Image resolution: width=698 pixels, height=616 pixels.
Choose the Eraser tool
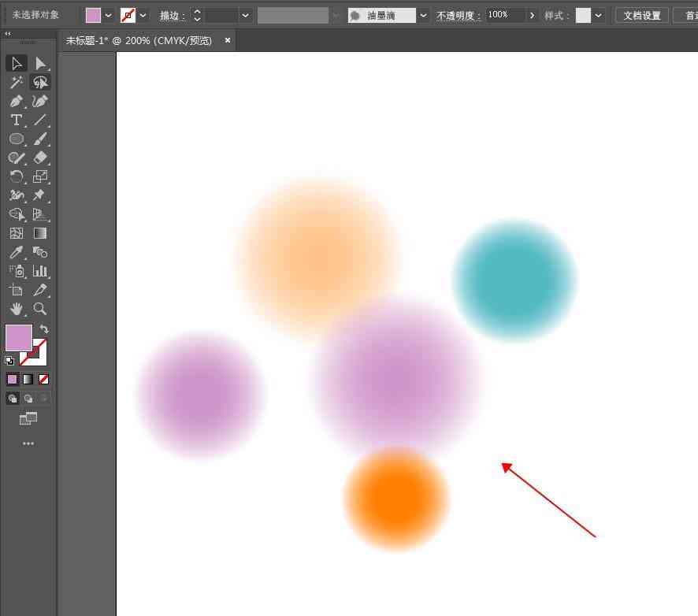(x=40, y=158)
